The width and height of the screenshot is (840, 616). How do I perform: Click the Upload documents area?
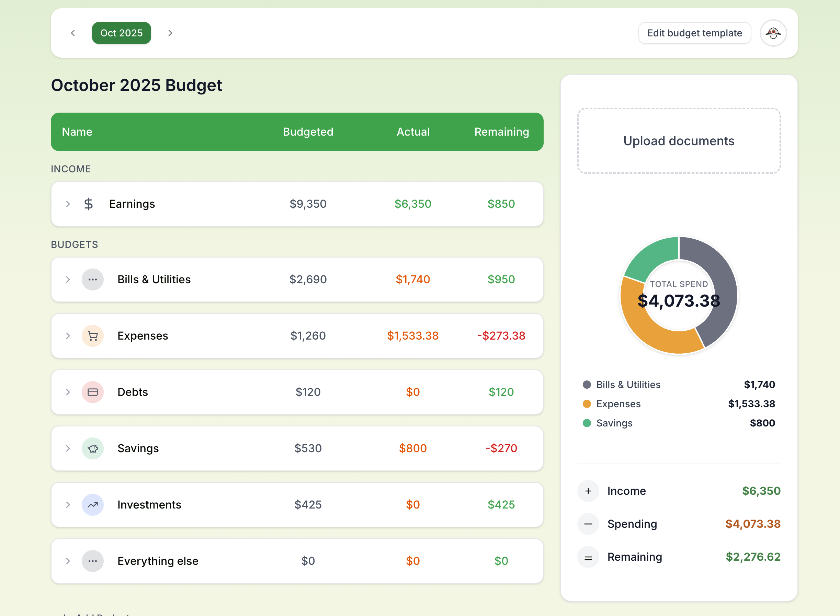(x=679, y=141)
